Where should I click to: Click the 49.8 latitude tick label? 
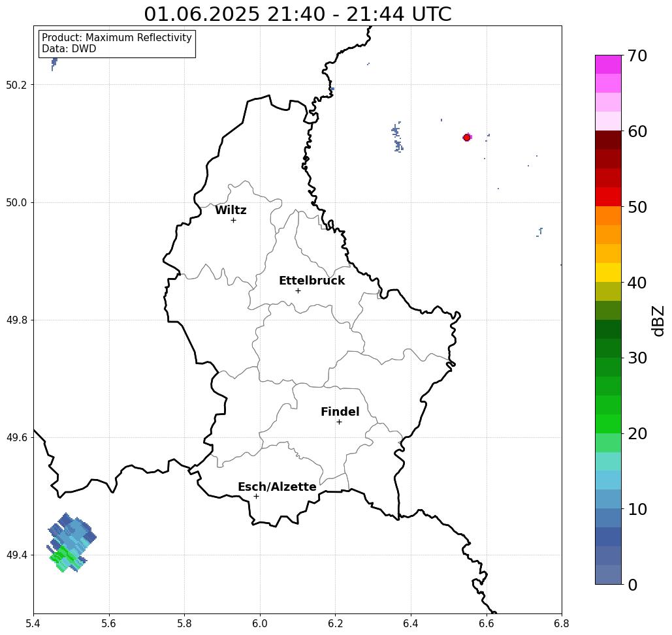(16, 320)
